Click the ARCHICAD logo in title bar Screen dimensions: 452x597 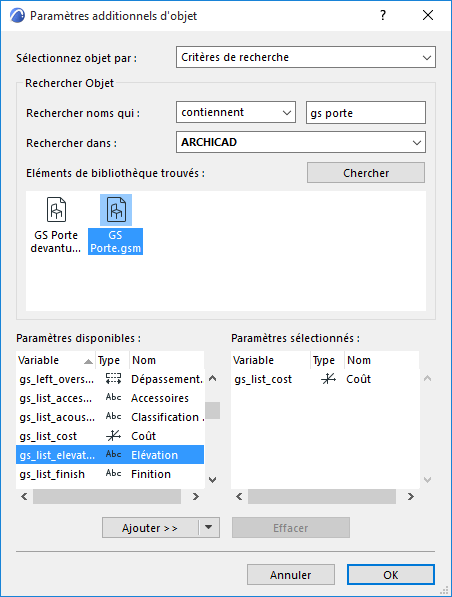coord(17,16)
